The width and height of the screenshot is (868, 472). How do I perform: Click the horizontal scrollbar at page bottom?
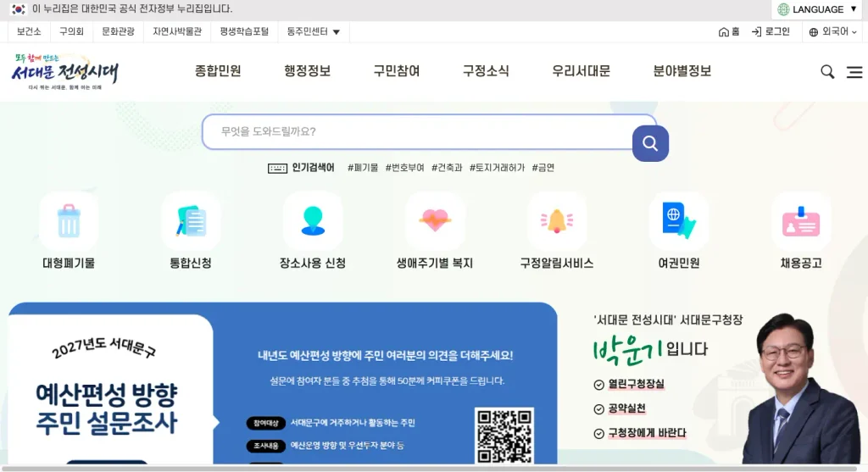pos(431,468)
